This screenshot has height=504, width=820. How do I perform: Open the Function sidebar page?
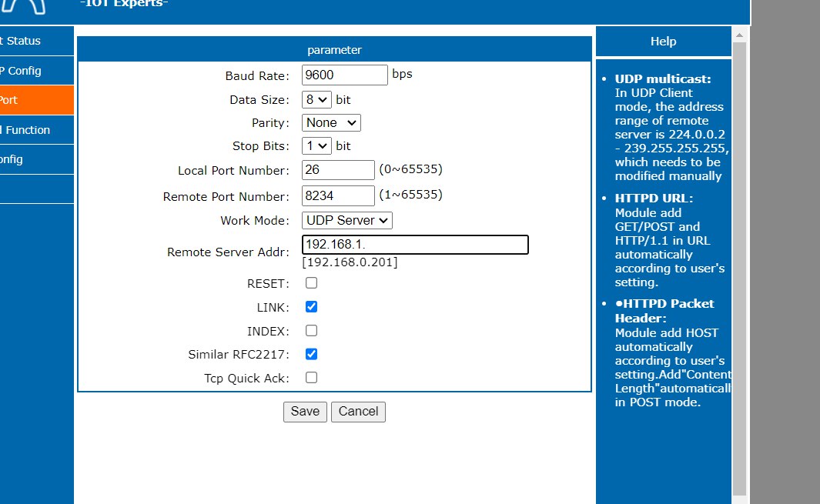37,130
